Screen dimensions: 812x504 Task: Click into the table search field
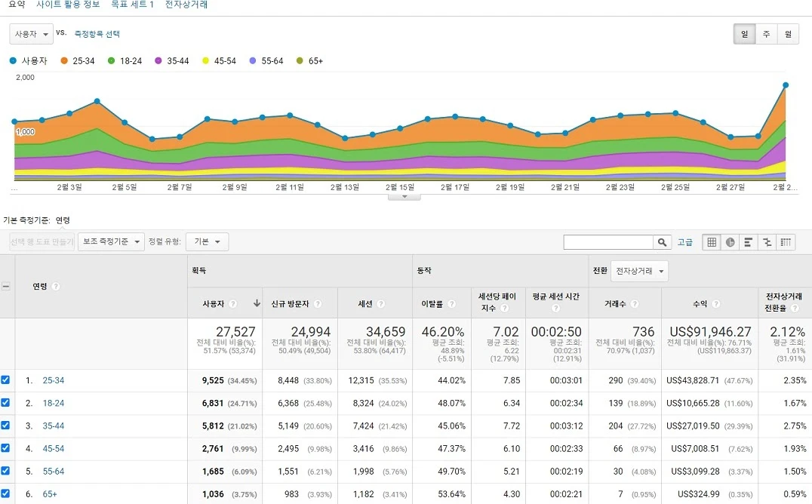[608, 242]
